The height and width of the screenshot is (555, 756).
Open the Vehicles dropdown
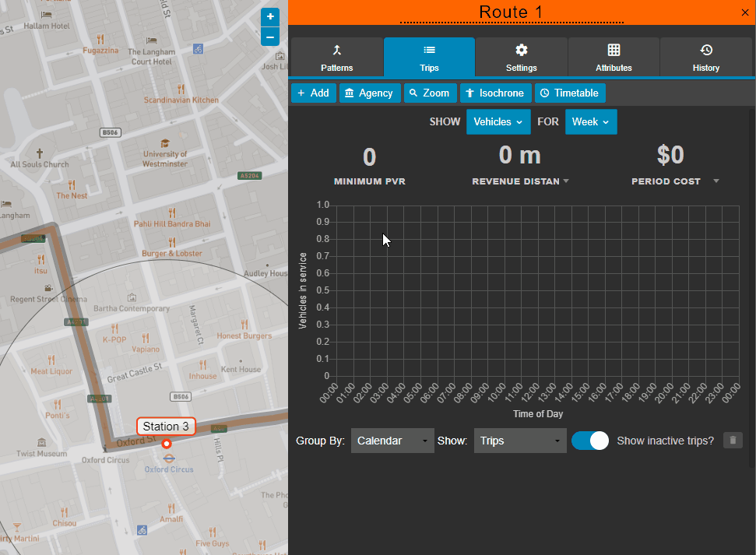498,121
